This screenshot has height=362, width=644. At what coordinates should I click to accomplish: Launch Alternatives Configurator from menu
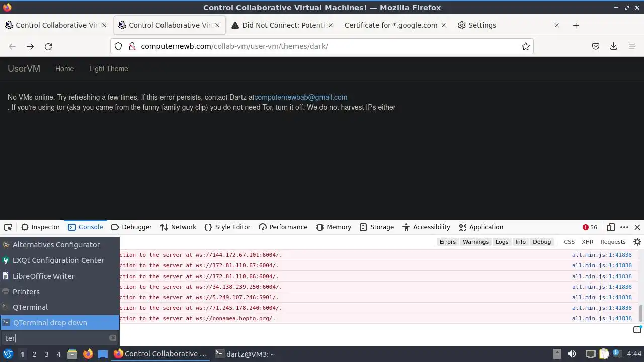pyautogui.click(x=59, y=245)
